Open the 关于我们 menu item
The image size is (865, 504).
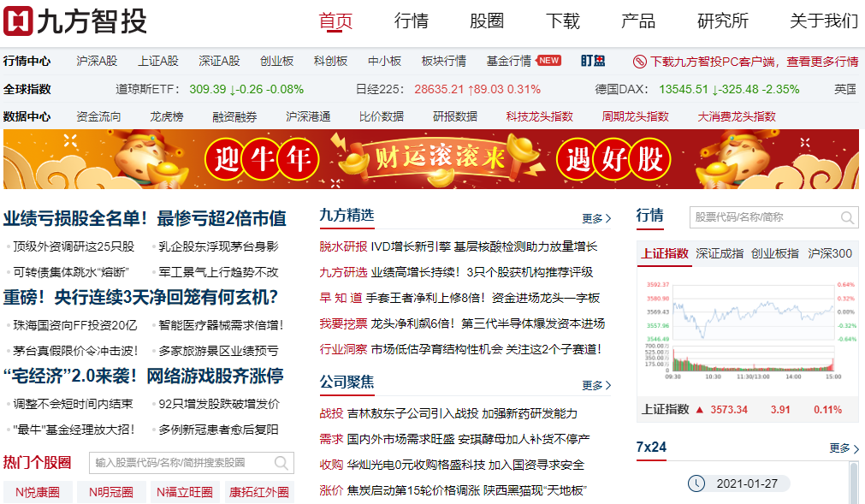click(824, 21)
